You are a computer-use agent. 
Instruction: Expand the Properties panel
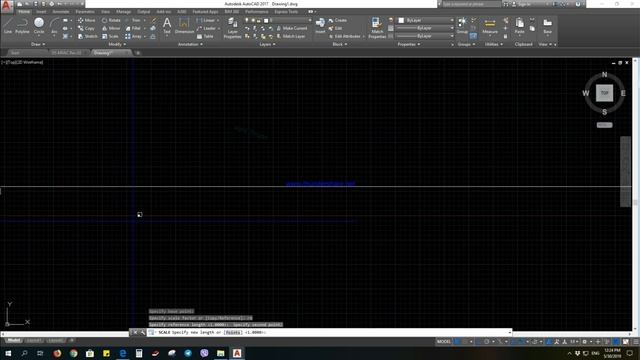coord(409,44)
